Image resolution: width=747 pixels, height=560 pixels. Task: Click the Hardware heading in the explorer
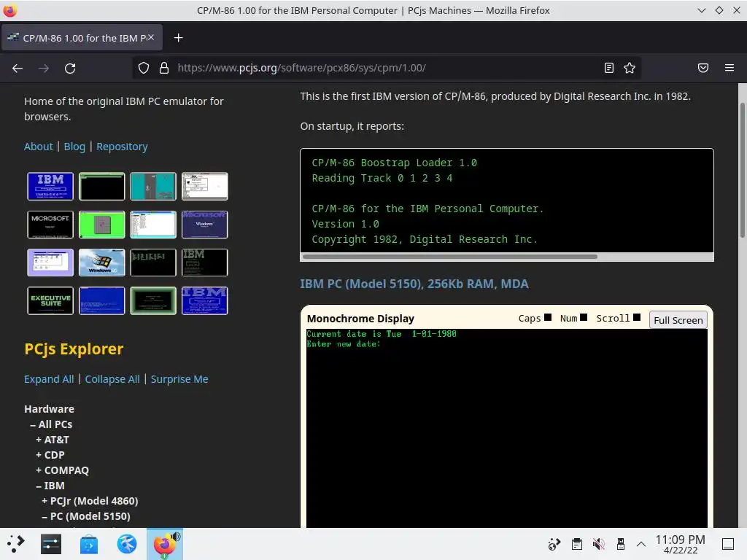coord(49,409)
